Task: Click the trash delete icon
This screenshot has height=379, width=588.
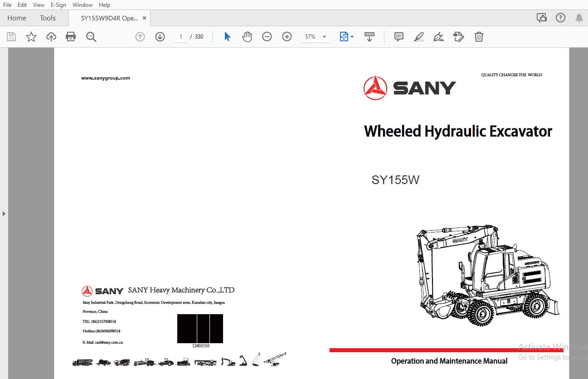Action: [x=479, y=37]
